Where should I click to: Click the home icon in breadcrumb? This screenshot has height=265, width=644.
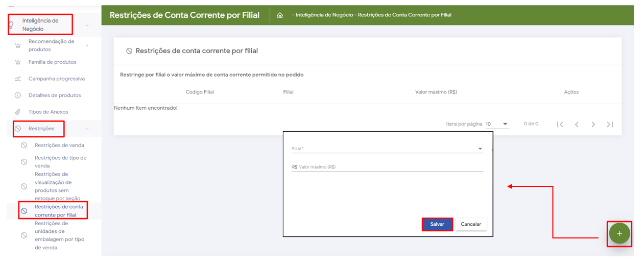(x=280, y=15)
